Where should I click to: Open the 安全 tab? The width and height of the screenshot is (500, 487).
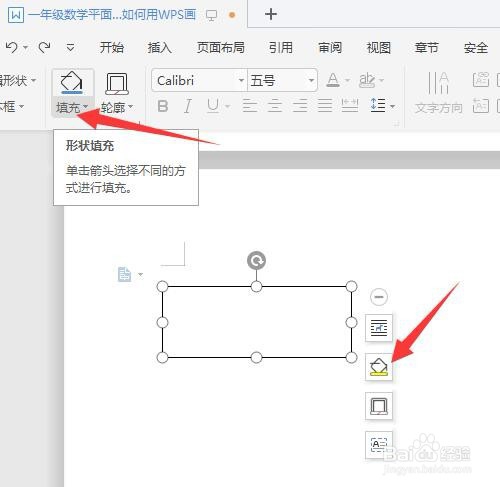point(476,48)
